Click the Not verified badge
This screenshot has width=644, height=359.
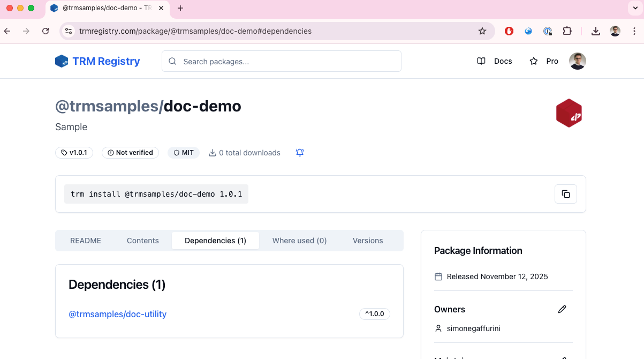click(130, 153)
